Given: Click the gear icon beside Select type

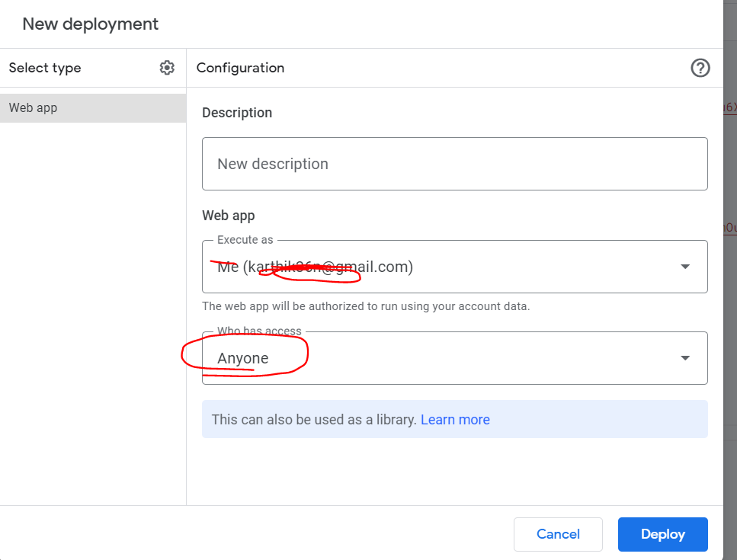Looking at the screenshot, I should 167,68.
